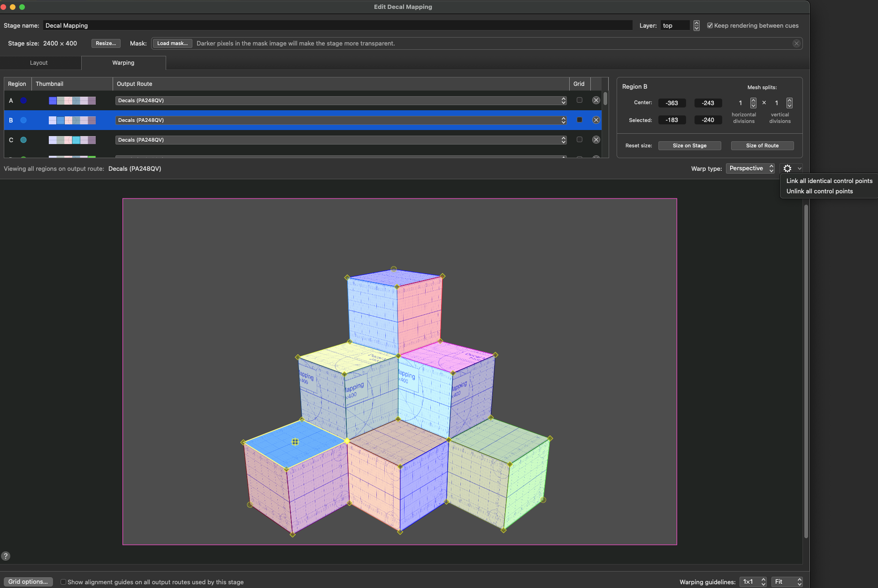Open help via the question mark icon
878x588 pixels.
point(6,556)
